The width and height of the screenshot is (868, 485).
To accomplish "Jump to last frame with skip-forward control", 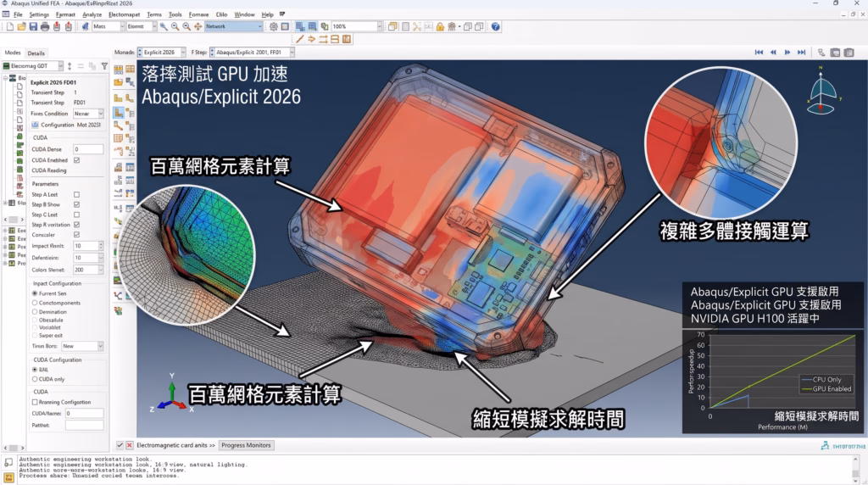I will tap(802, 53).
